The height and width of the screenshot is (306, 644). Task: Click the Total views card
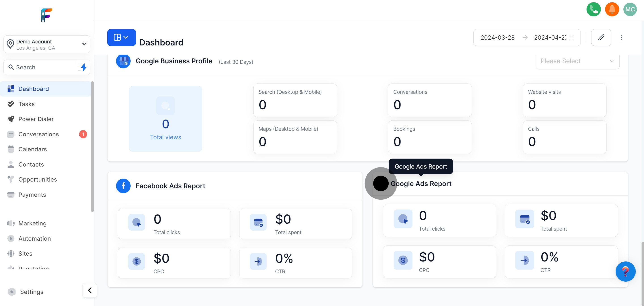click(165, 119)
